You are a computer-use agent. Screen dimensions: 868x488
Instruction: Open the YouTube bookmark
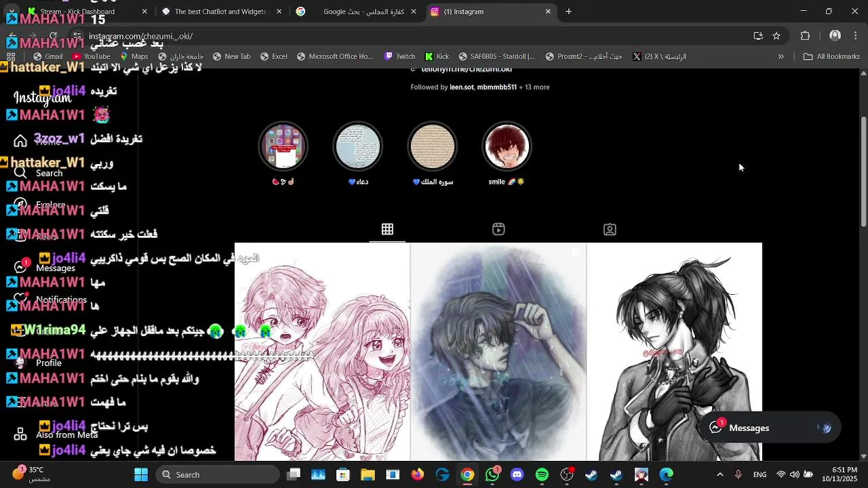point(92,56)
